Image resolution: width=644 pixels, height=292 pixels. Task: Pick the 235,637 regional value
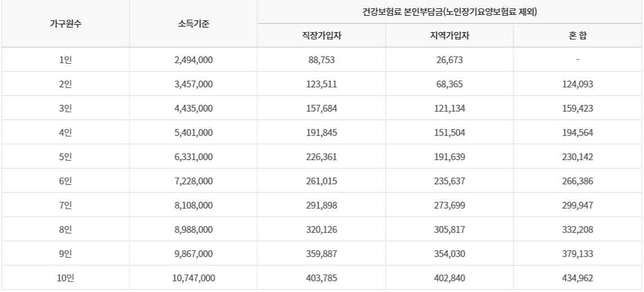point(449,182)
